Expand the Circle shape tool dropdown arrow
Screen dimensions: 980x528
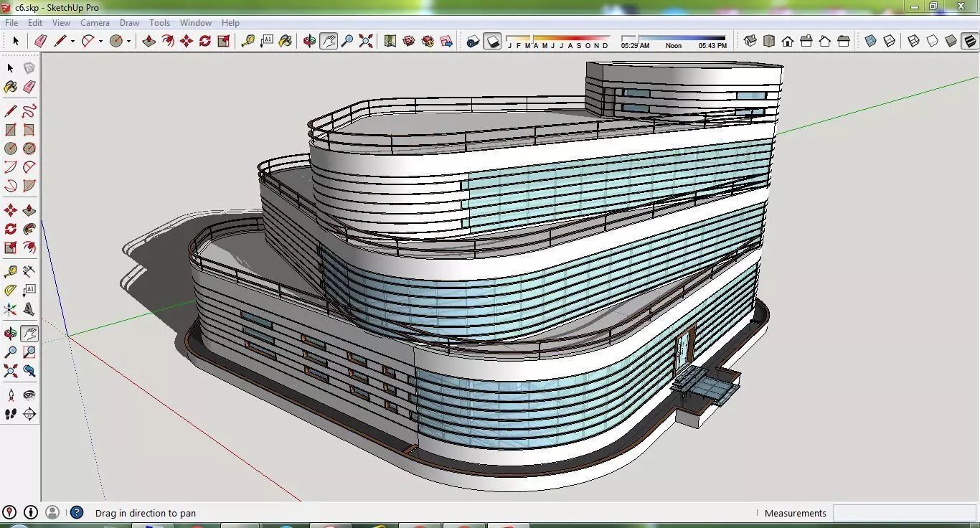click(128, 41)
